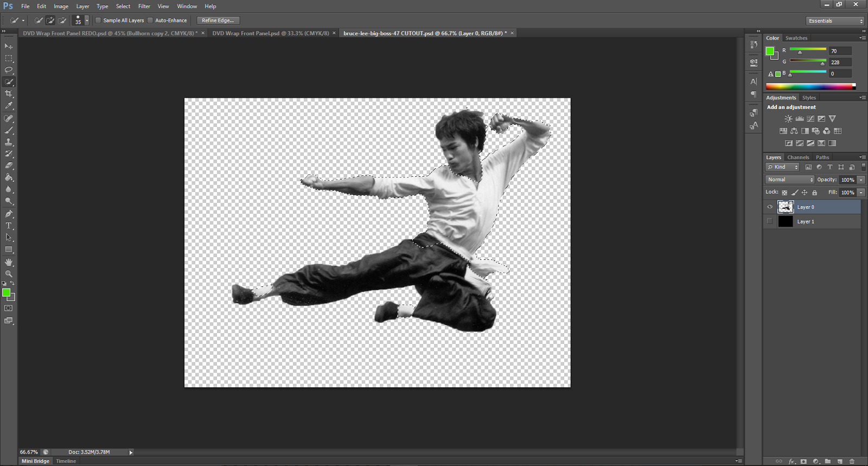This screenshot has width=868, height=466.
Task: Delete layer using the trash icon
Action: click(852, 461)
